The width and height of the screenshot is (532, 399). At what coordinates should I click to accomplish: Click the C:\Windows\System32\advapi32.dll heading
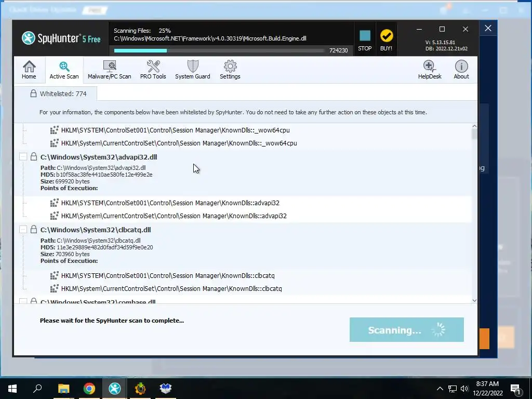(x=99, y=157)
